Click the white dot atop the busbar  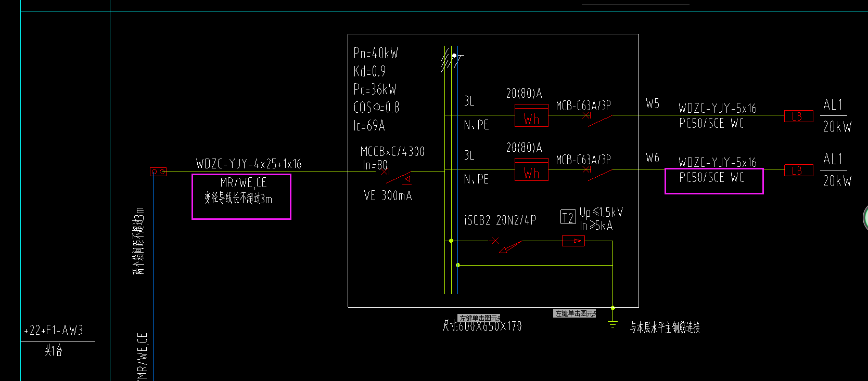(454, 55)
